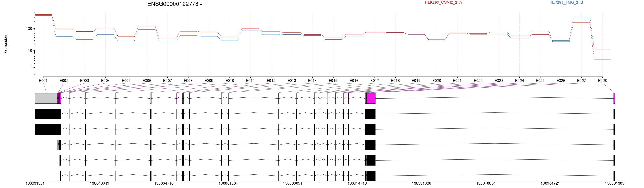The height and width of the screenshot is (188, 644).
Task: Click genomic coordinate 138981389
Action: click(614, 183)
